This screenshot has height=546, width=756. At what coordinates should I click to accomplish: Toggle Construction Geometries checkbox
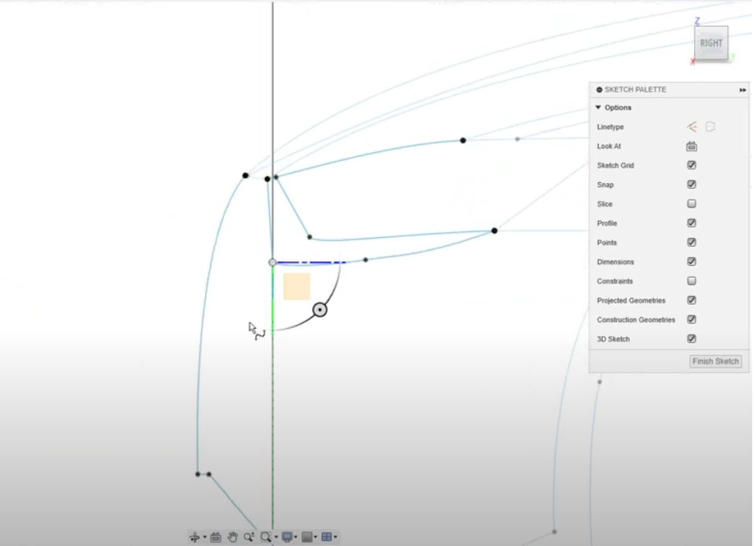692,319
